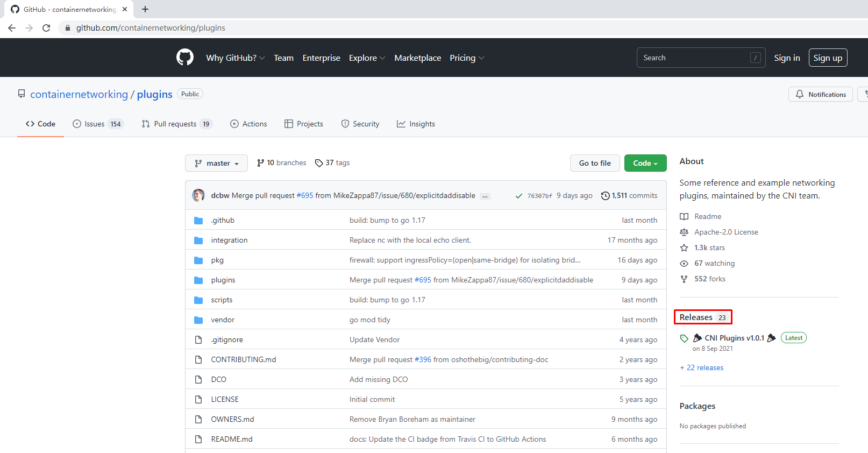Expand the master branch dropdown

[x=216, y=163]
